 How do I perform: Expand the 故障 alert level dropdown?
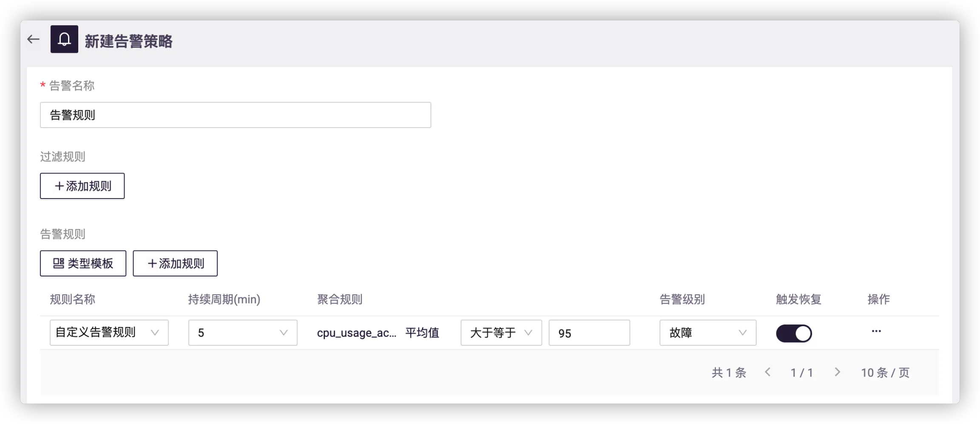(x=707, y=333)
